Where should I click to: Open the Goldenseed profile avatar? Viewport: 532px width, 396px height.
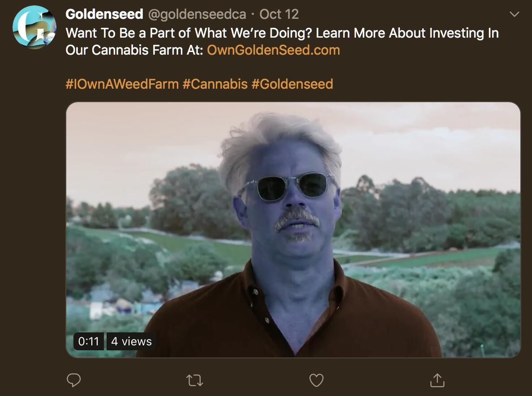(x=34, y=27)
